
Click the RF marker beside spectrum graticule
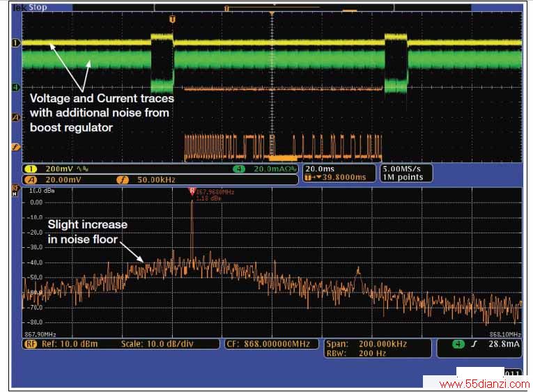click(x=15, y=191)
